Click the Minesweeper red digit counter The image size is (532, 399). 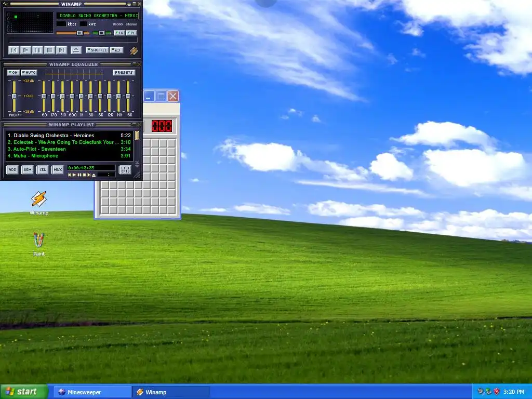point(162,126)
